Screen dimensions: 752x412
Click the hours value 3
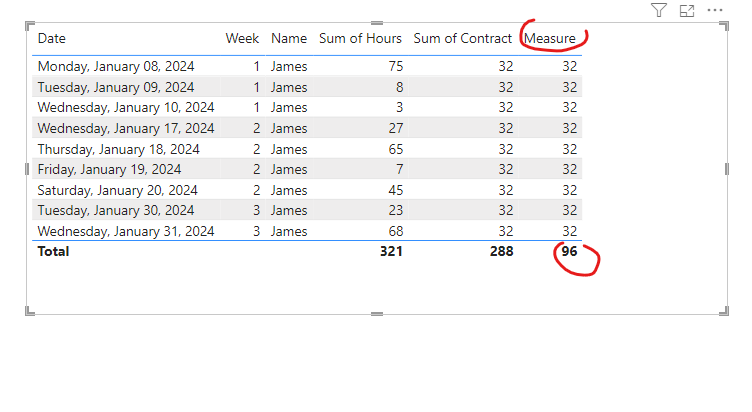pyautogui.click(x=400, y=107)
